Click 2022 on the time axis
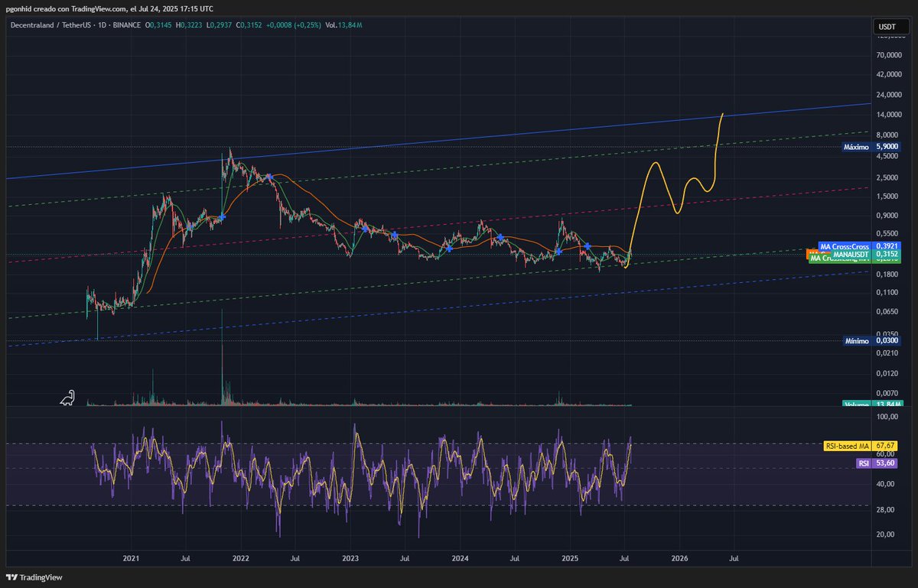 (241, 560)
